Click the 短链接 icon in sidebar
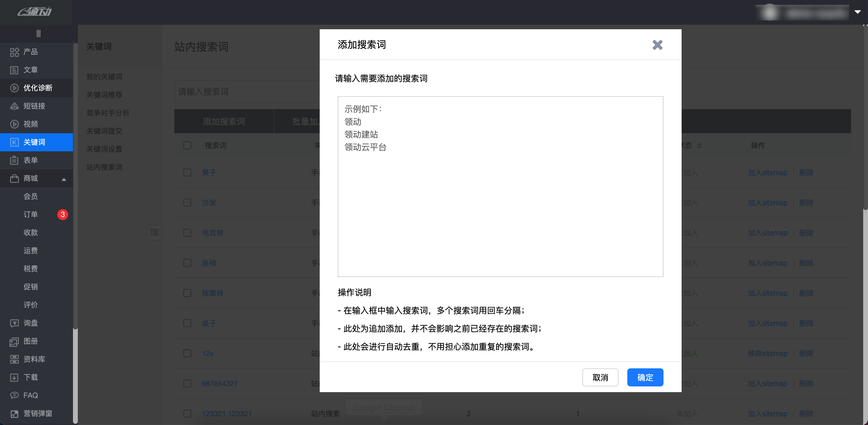The width and height of the screenshot is (868, 425). pos(14,106)
